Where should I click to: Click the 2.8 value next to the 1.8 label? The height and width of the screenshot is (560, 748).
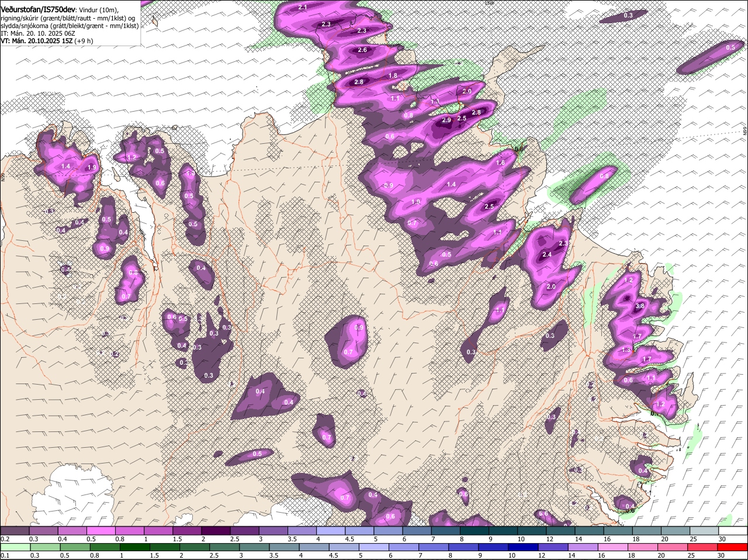pyautogui.click(x=359, y=82)
